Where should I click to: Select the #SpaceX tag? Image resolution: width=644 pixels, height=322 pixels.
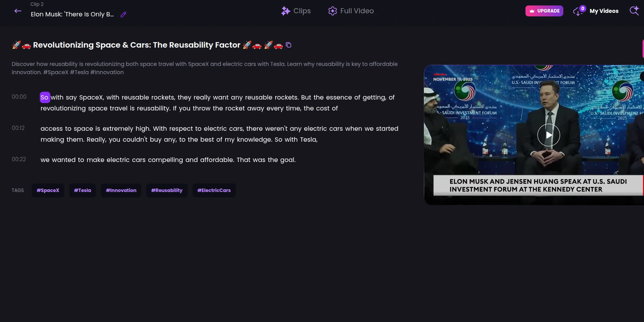point(48,190)
